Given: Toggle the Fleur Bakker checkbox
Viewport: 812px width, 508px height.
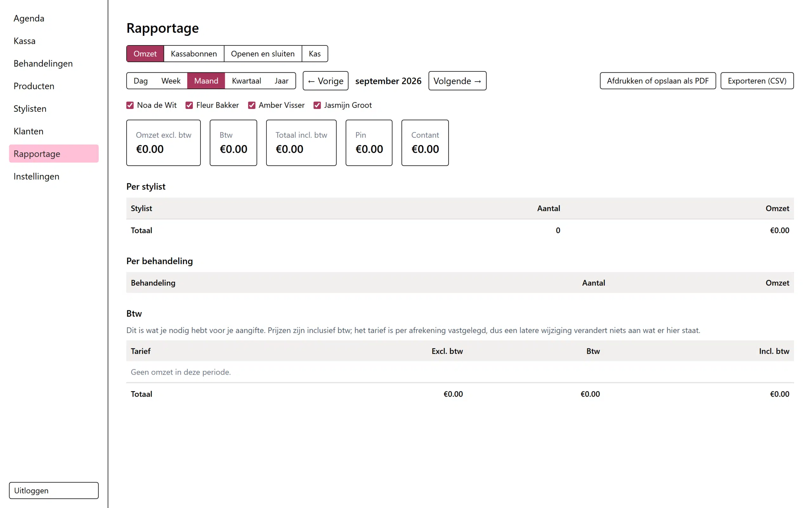Looking at the screenshot, I should [189, 105].
